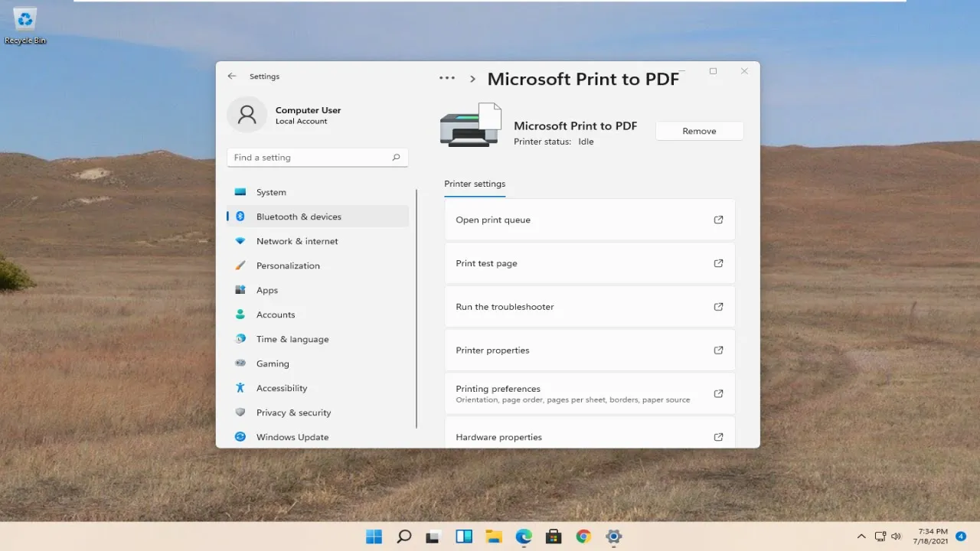Click the Computer User account name
This screenshot has width=980, height=551.
coord(308,110)
